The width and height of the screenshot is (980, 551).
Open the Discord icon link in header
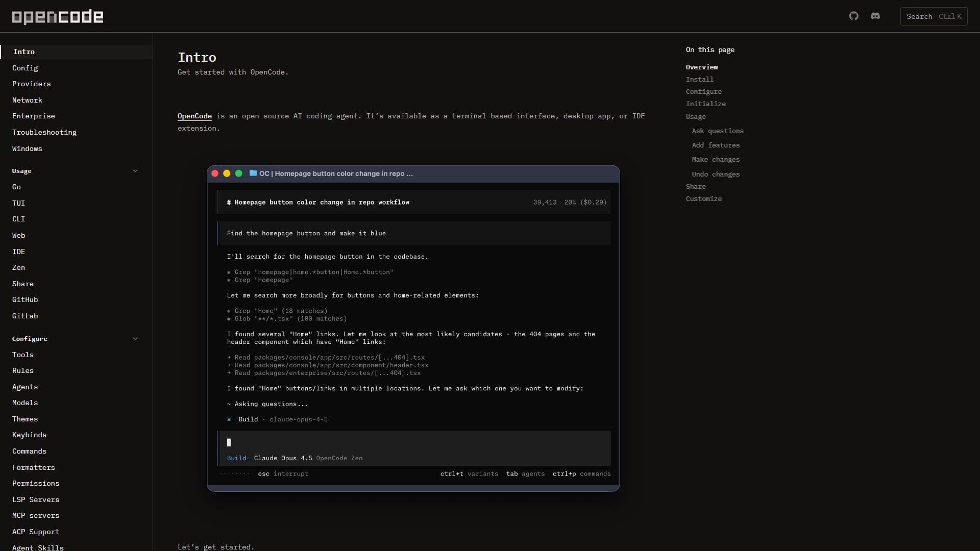coord(875,16)
